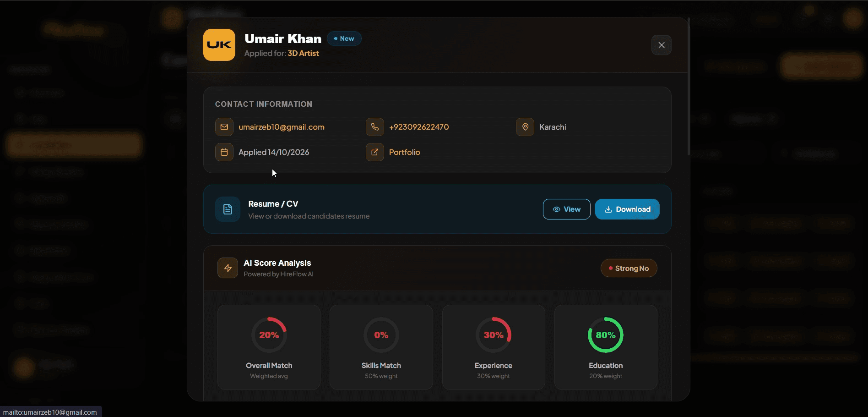
Task: Click the Strong No verdict badge
Action: pos(629,268)
